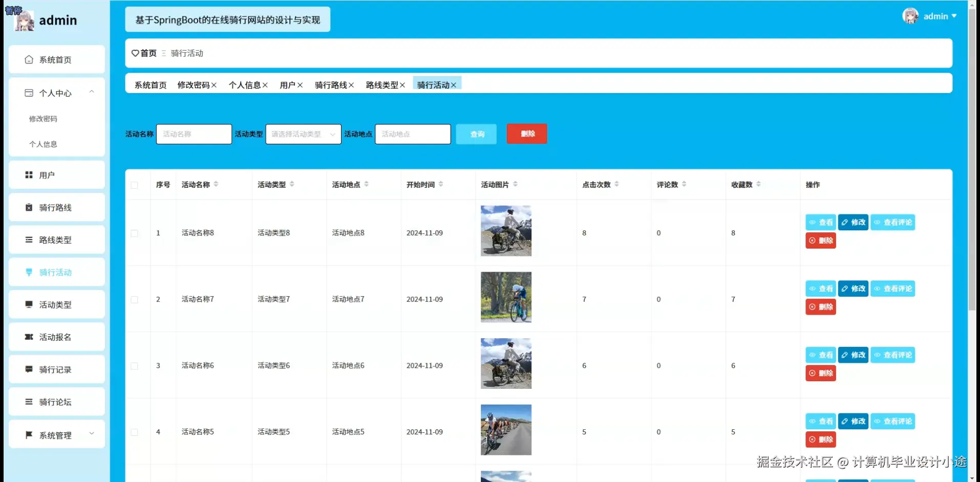Viewport: 980px width, 482px height.
Task: Open the 请选择活动类型 dropdown
Action: (x=303, y=134)
